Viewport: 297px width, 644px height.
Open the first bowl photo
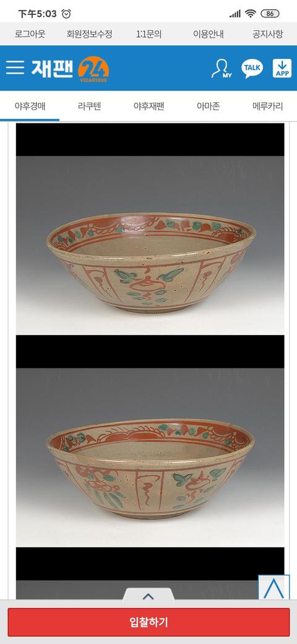150,245
